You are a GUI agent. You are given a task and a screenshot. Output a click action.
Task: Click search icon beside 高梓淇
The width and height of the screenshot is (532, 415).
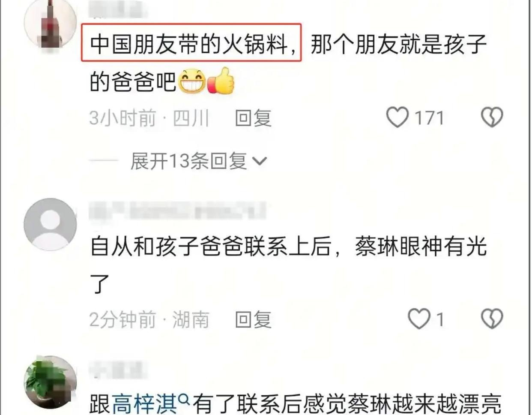[x=184, y=400]
